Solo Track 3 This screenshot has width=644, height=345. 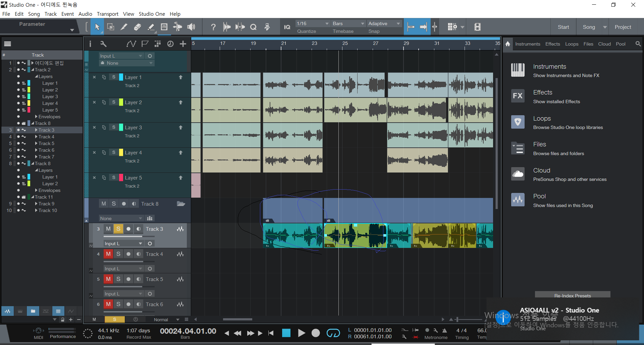(118, 229)
